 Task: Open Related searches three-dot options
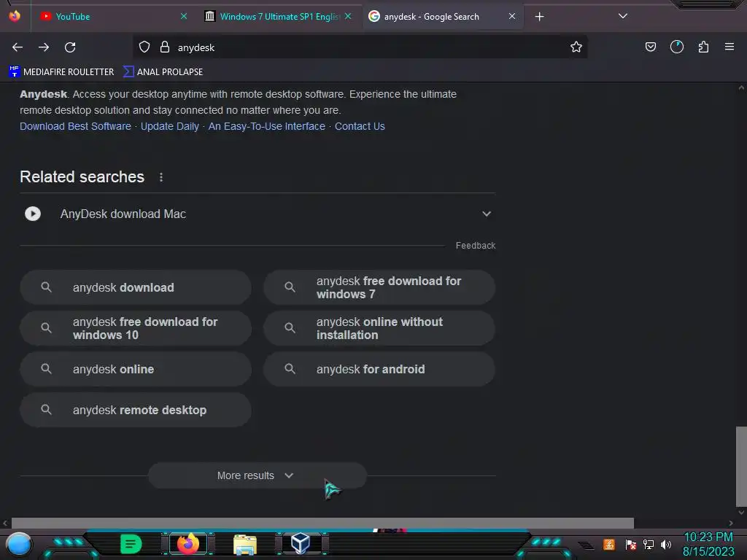tap(161, 177)
